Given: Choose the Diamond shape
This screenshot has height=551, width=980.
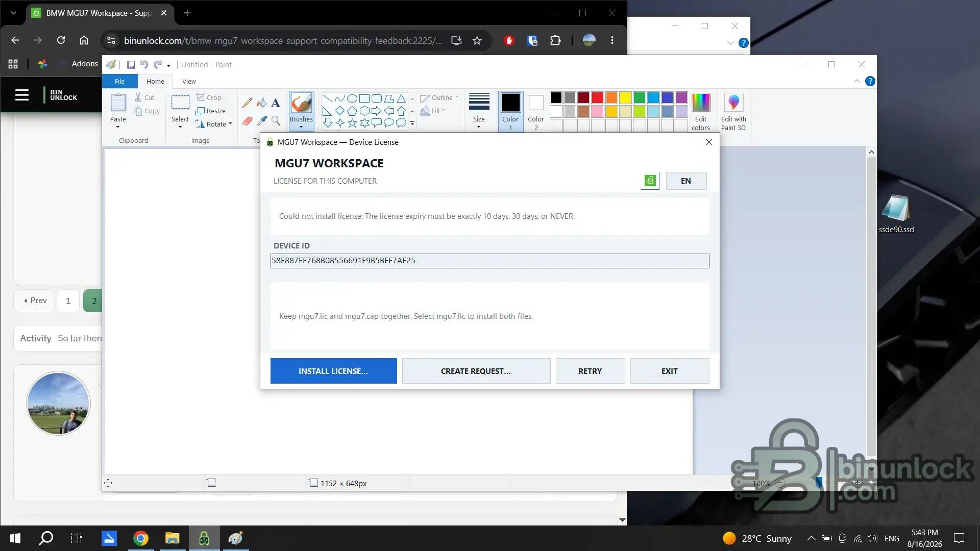Looking at the screenshot, I should click(339, 111).
